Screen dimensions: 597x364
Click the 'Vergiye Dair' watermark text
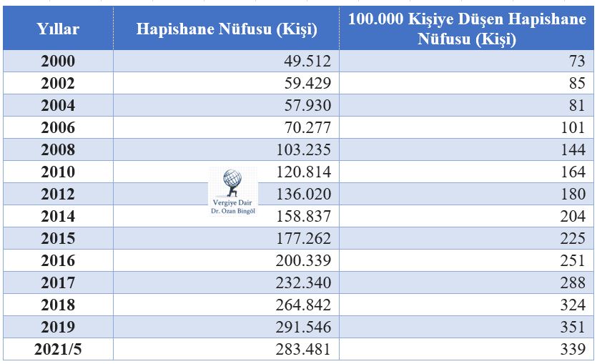(232, 202)
